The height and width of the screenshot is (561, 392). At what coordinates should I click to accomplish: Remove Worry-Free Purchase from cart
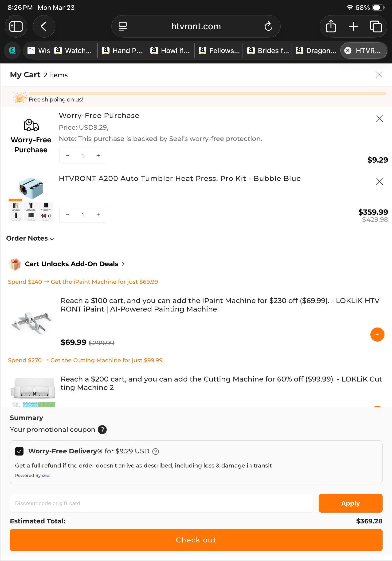(x=379, y=119)
